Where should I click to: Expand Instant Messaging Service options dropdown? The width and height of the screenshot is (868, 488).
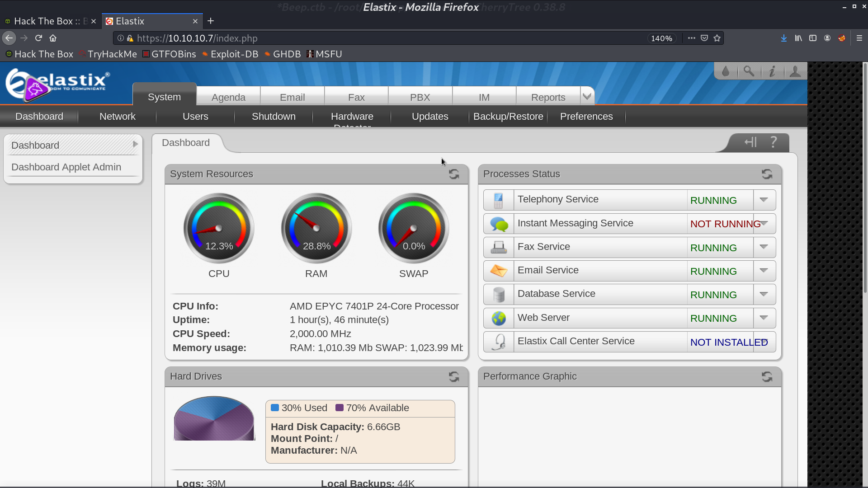click(764, 223)
